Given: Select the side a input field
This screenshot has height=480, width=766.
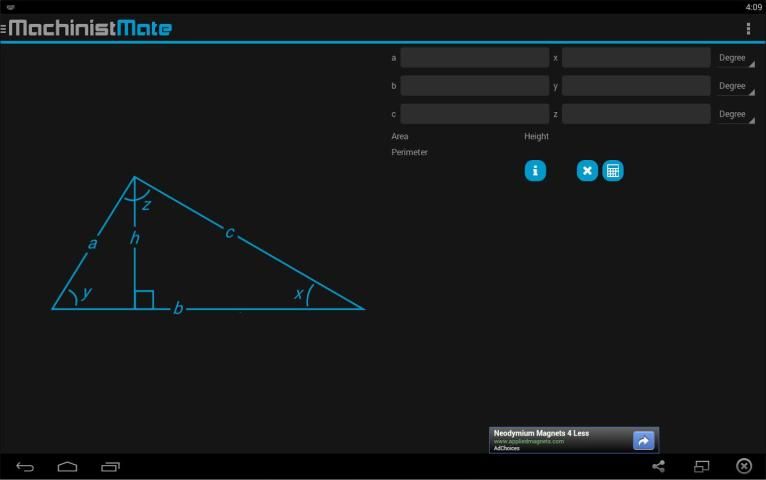Looking at the screenshot, I should pos(474,58).
